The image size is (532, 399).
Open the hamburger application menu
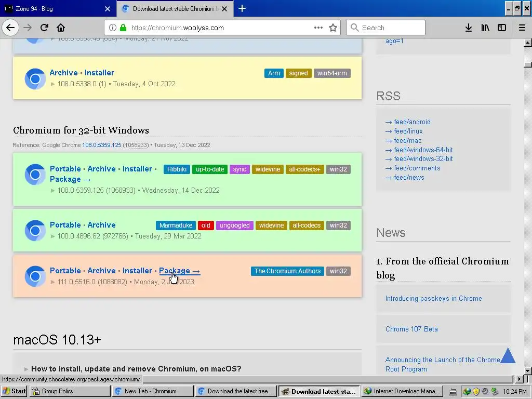point(522,28)
